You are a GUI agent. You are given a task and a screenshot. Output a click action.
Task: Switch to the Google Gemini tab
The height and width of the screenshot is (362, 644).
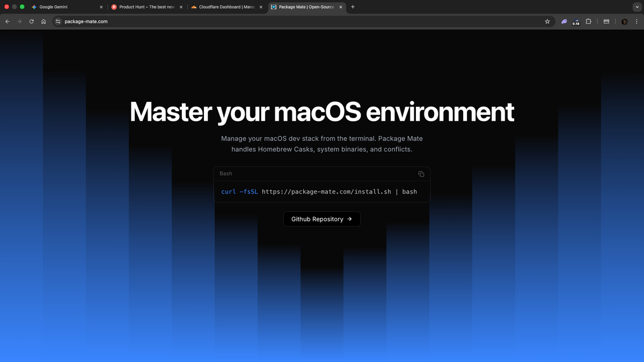(x=59, y=7)
